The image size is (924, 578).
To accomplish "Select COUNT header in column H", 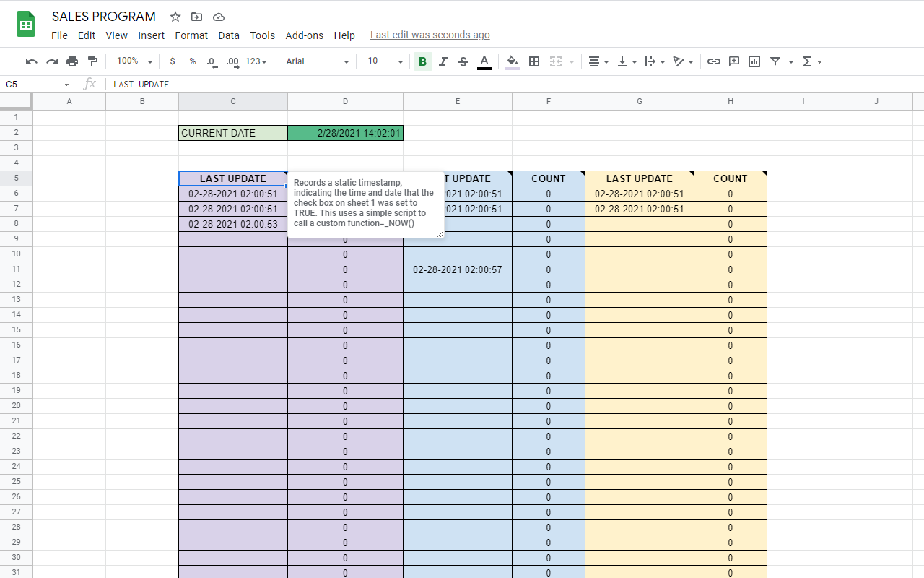I will pyautogui.click(x=731, y=178).
